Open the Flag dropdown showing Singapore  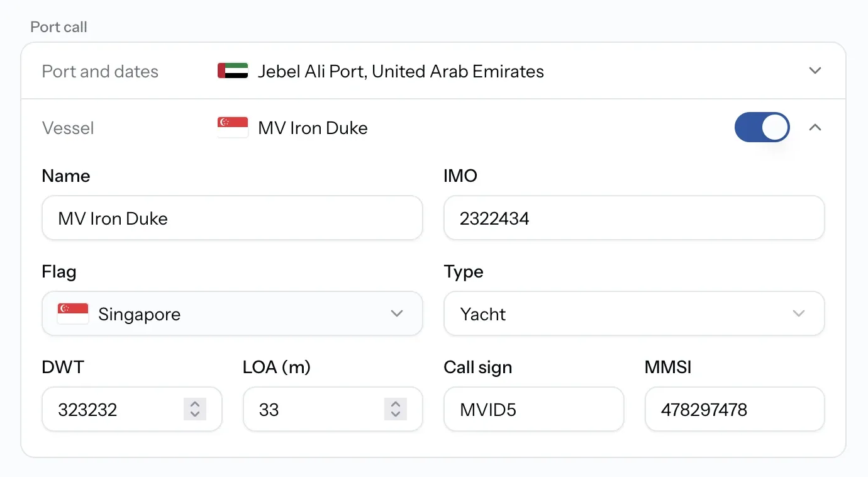[232, 313]
